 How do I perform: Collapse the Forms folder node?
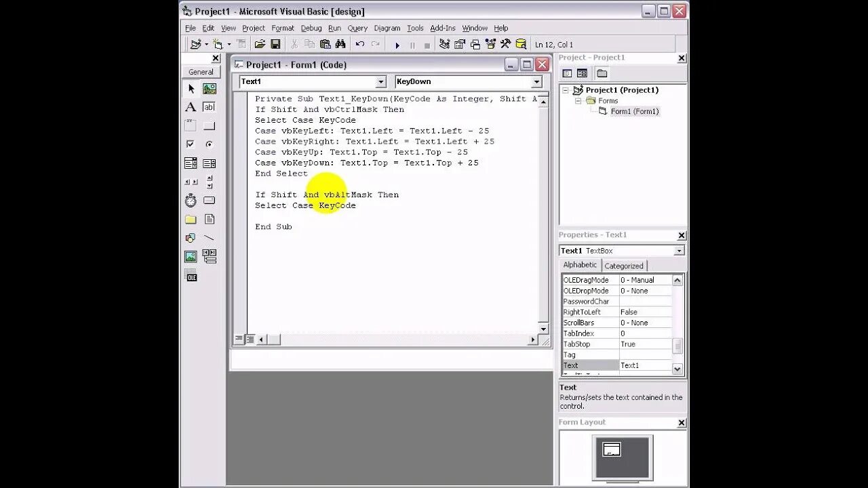point(578,101)
